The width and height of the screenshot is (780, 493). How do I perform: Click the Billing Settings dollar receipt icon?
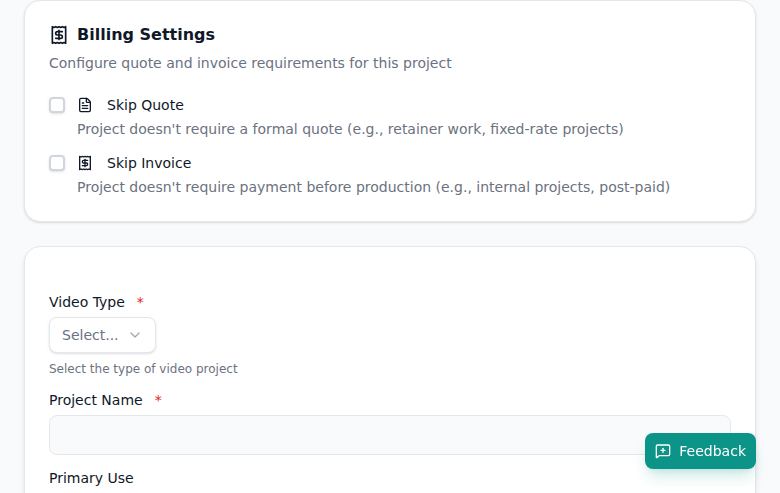pyautogui.click(x=59, y=35)
